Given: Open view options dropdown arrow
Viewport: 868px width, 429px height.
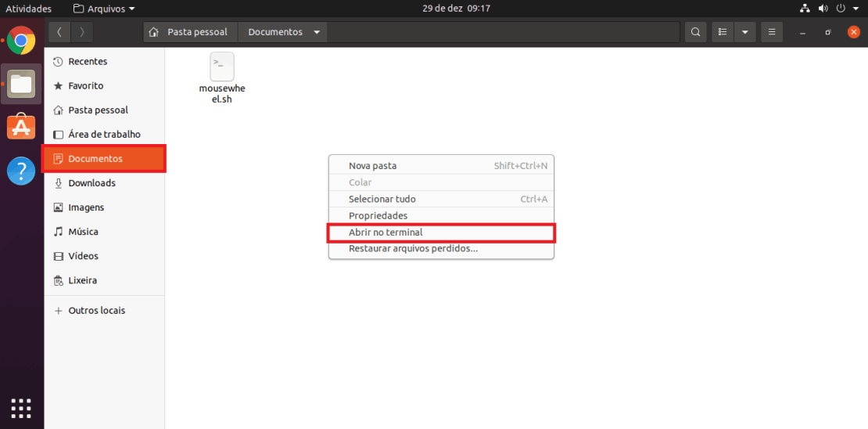Looking at the screenshot, I should (745, 32).
